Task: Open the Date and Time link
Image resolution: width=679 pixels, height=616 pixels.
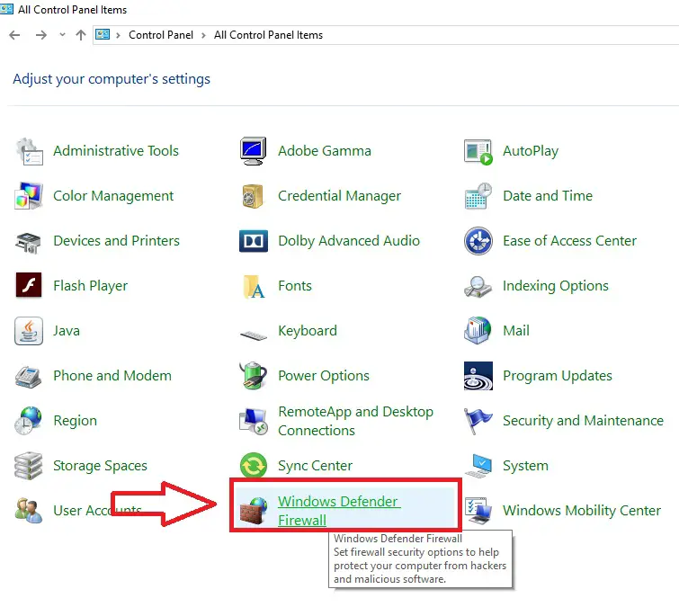Action: coord(548,196)
